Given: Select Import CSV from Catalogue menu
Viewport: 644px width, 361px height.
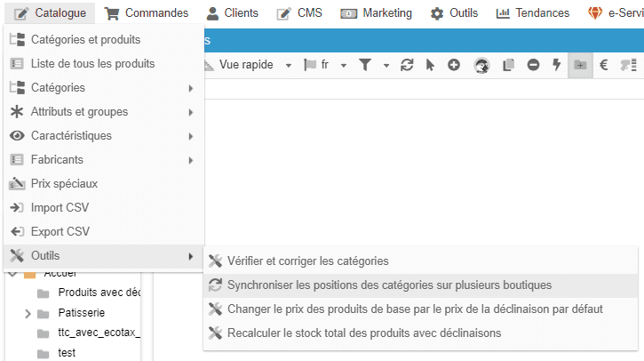Looking at the screenshot, I should (x=60, y=207).
